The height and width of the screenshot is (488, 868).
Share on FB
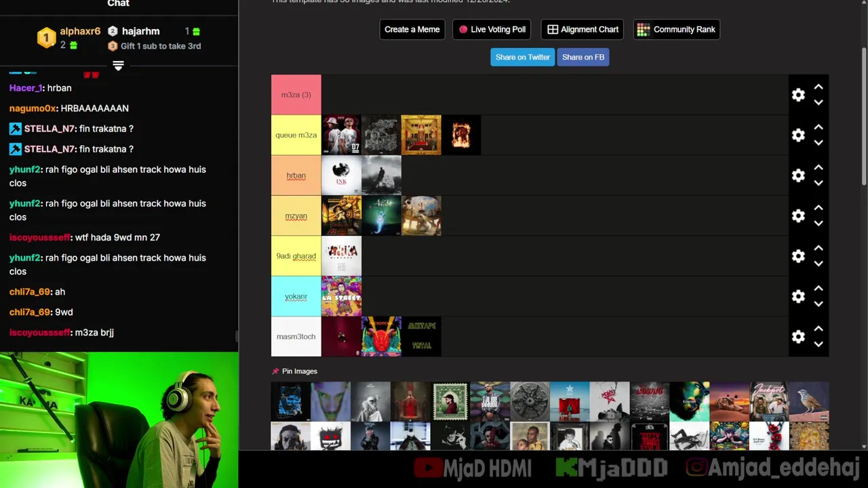click(583, 57)
